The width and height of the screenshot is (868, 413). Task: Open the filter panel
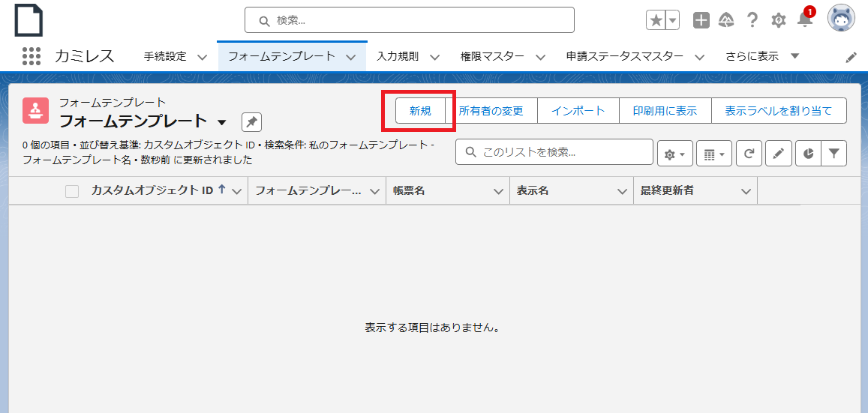tap(833, 155)
